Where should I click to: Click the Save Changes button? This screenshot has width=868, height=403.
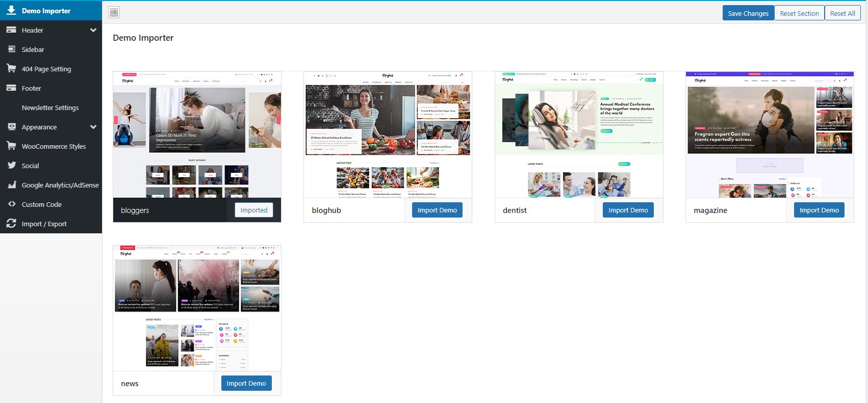748,13
